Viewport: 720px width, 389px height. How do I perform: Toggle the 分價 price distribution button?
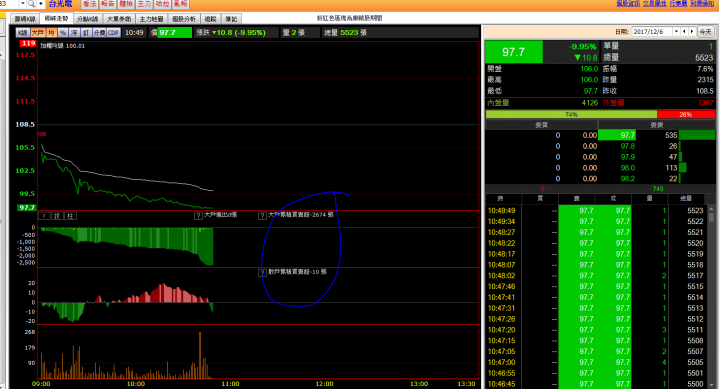point(99,33)
